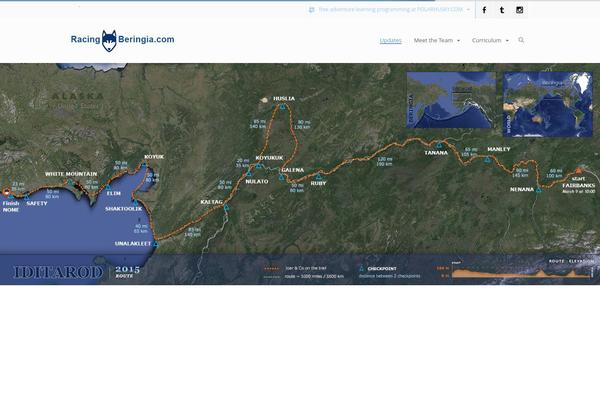600x400 pixels.
Task: Click the SAFETY map label
Action: [x=37, y=203]
